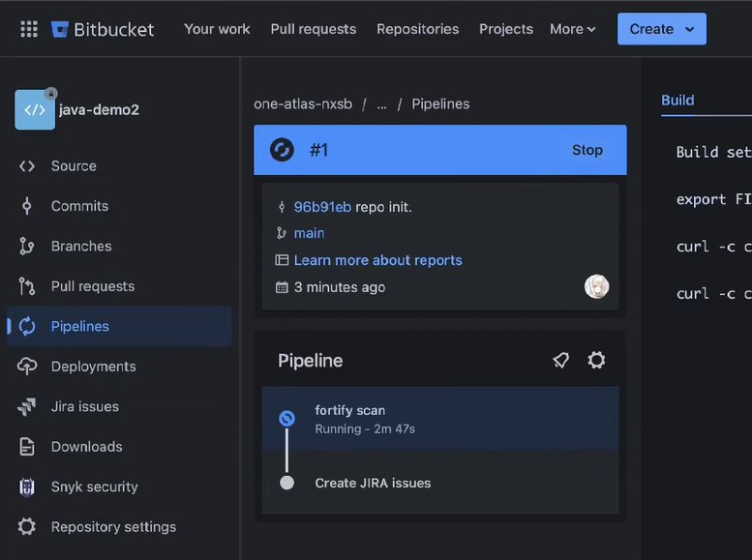Screen dimensions: 752x560
Task: Click the 'Build set' log line
Action: click(713, 153)
